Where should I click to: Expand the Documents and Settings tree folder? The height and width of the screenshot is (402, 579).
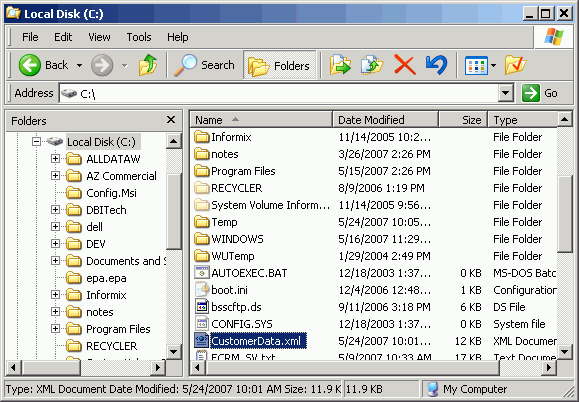click(55, 261)
